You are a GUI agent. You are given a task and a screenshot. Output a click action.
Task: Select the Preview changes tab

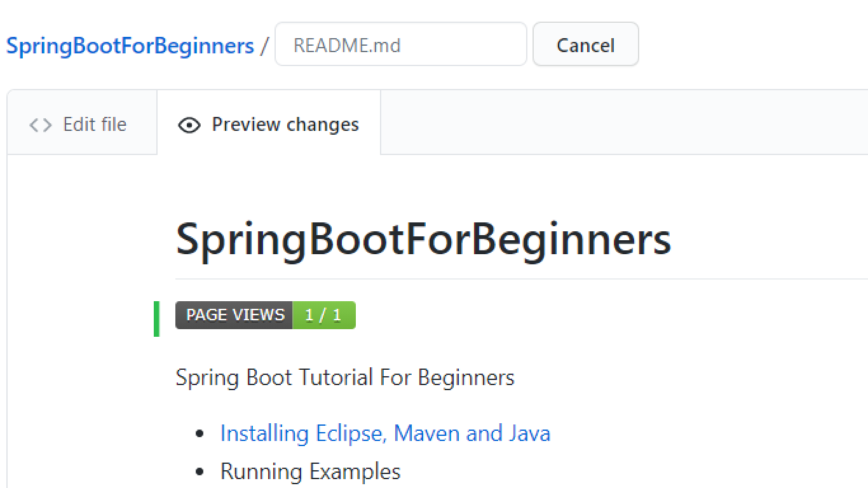(x=269, y=124)
